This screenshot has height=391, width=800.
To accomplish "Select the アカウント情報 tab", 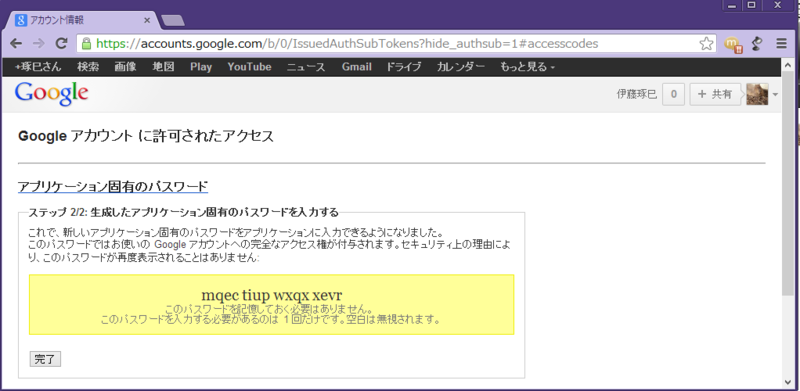I will tap(82, 20).
